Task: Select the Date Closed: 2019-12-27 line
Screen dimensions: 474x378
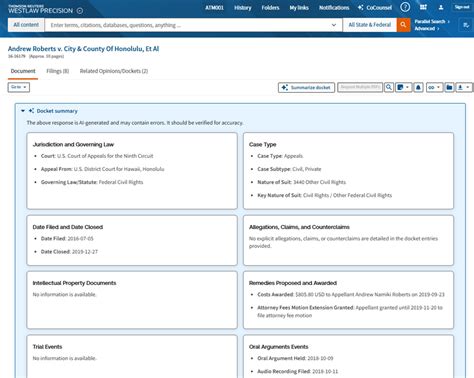Action: 69,252
